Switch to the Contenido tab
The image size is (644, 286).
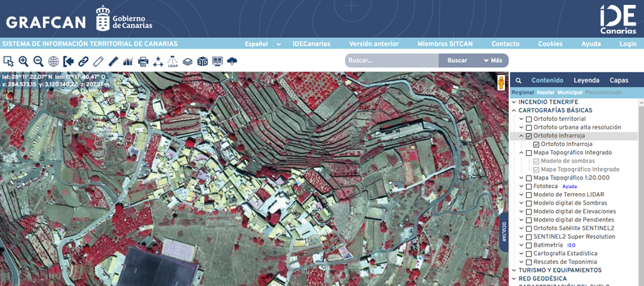pyautogui.click(x=547, y=80)
